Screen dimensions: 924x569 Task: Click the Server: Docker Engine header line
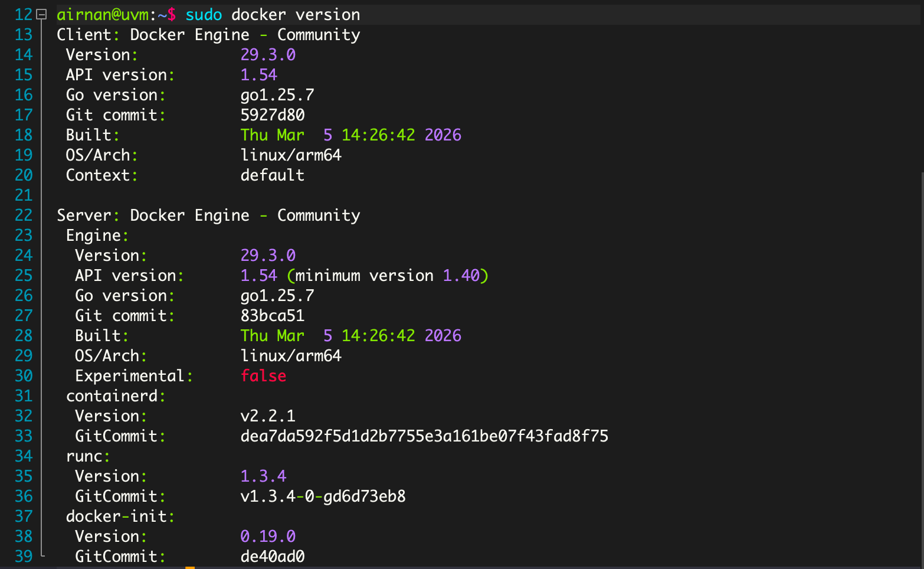(x=208, y=215)
